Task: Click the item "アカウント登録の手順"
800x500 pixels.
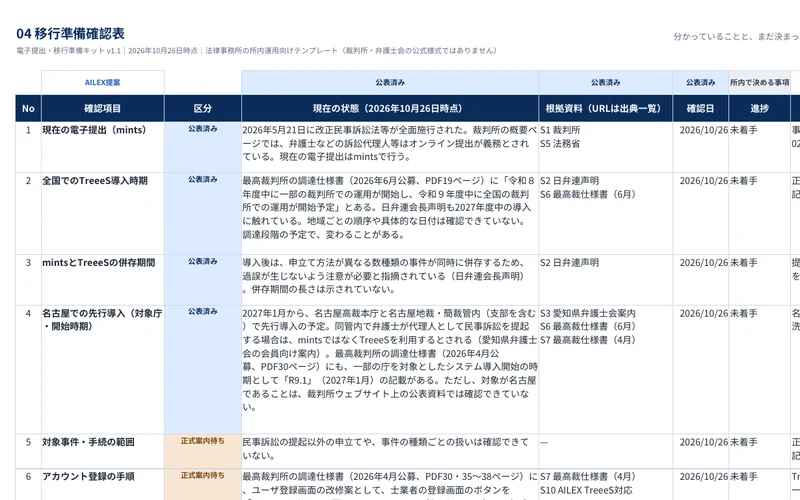Action: click(88, 477)
